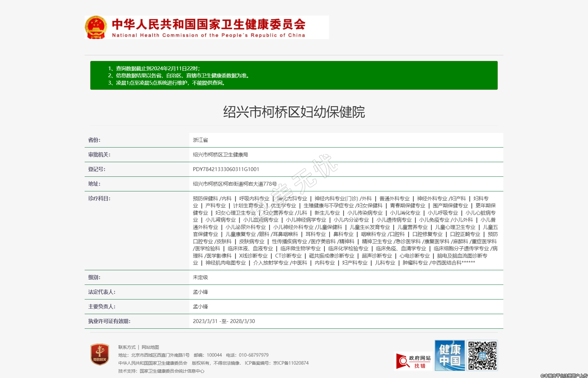Viewport: 588px width, 378px height.
Task: Click the National Health Commission title banner
Action: (x=209, y=28)
